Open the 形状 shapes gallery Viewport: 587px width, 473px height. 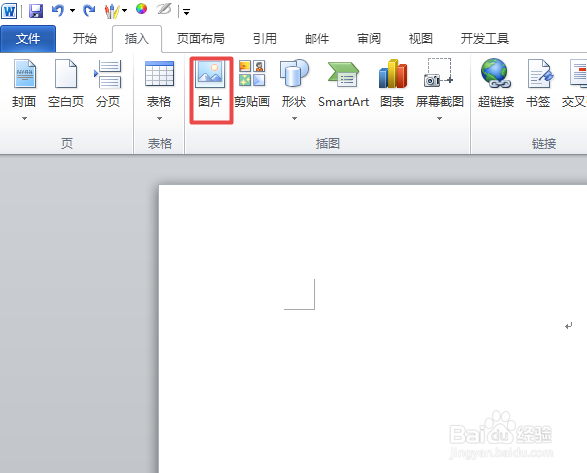click(294, 83)
